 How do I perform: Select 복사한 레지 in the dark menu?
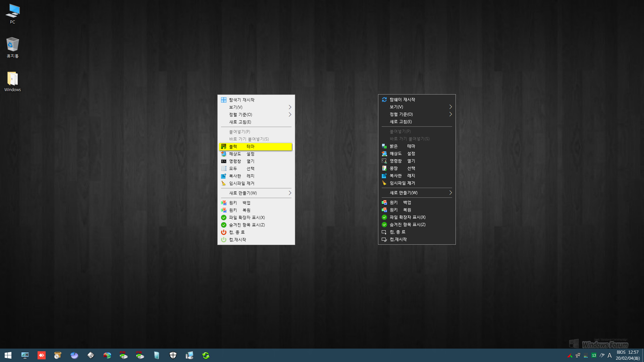(417, 176)
